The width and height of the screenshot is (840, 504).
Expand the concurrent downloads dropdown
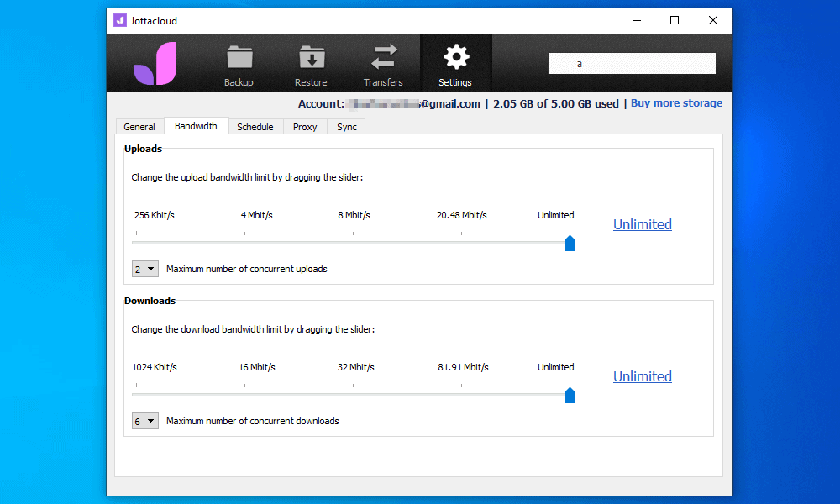[145, 421]
